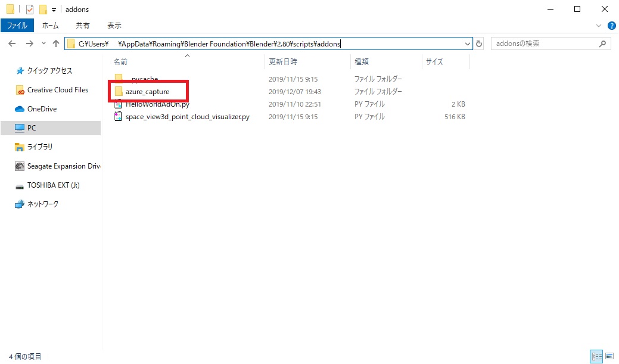Select ライブラリ in the navigation pane

40,147
